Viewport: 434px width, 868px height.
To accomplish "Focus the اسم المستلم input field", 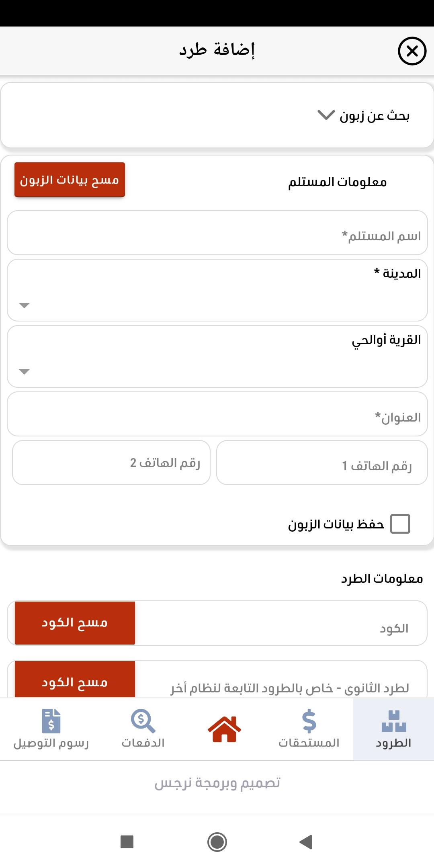I will [x=217, y=233].
